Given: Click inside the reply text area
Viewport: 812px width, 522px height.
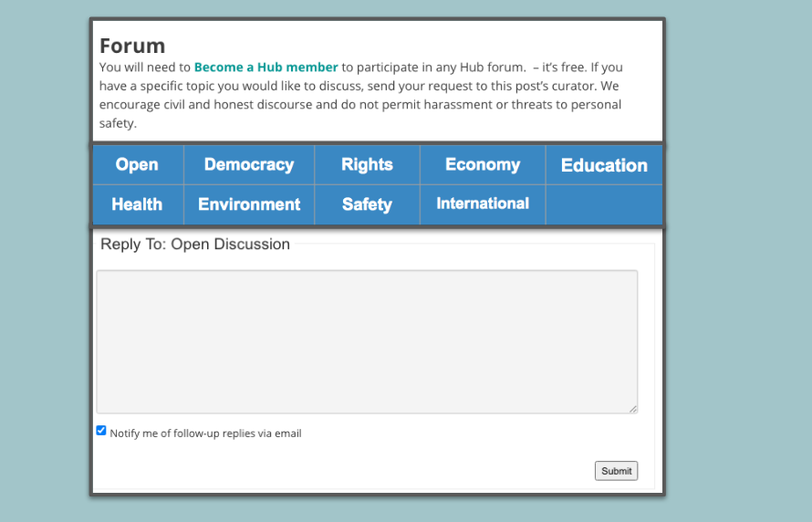Looking at the screenshot, I should [x=367, y=341].
